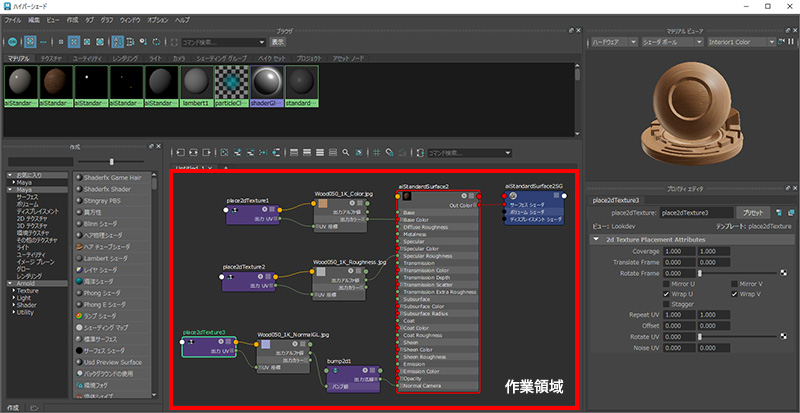Enable the Mirror U checkbox
Viewport: 800px width, 413px height.
pyautogui.click(x=667, y=284)
